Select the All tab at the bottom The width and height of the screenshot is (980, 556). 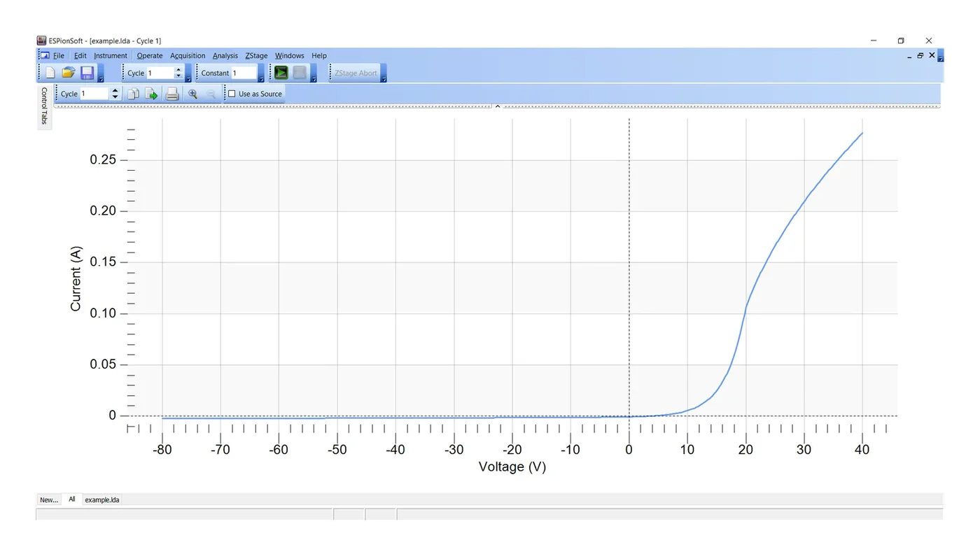(x=72, y=499)
